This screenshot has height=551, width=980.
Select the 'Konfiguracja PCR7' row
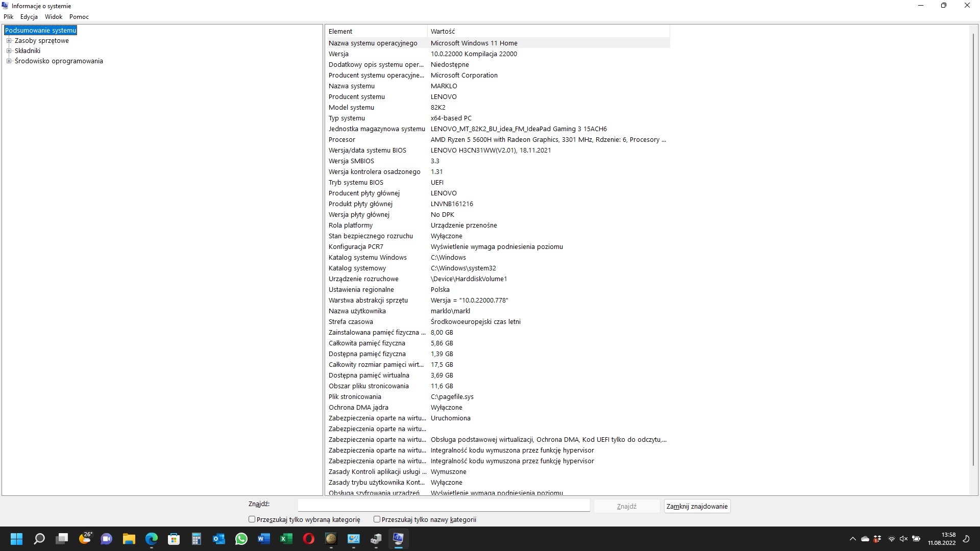[498, 247]
